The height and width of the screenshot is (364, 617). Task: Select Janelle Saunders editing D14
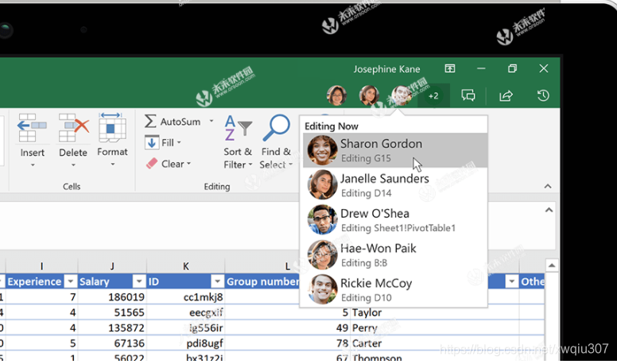pos(395,185)
